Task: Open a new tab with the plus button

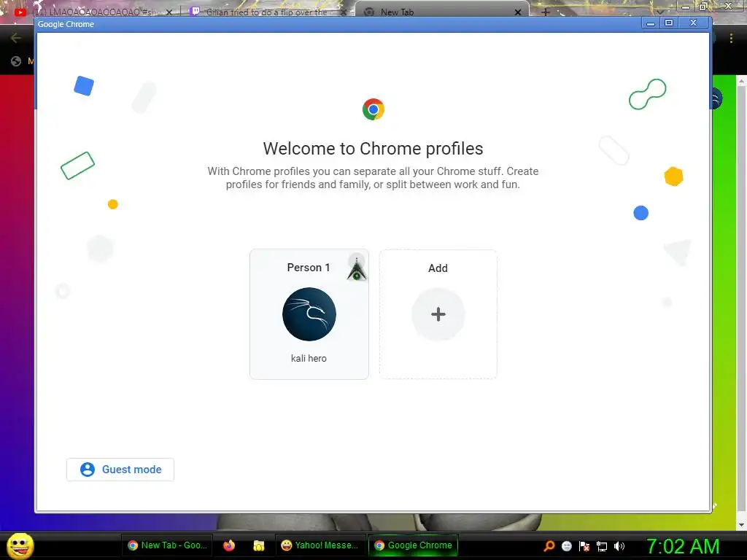Action: [x=546, y=12]
